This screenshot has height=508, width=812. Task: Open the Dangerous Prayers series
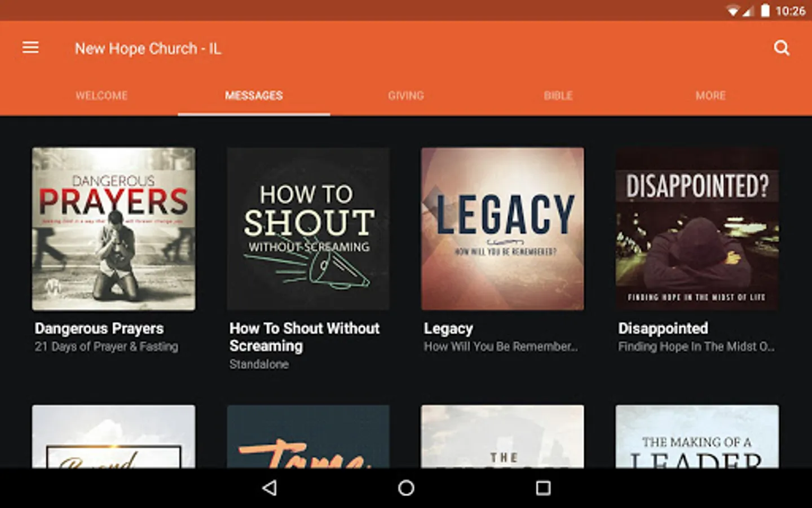[113, 229]
